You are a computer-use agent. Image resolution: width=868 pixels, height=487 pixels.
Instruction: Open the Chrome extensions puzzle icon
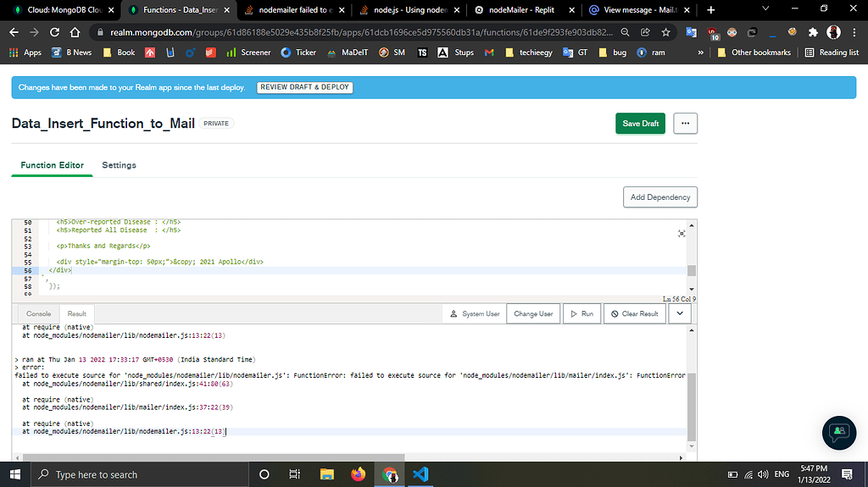pos(813,32)
